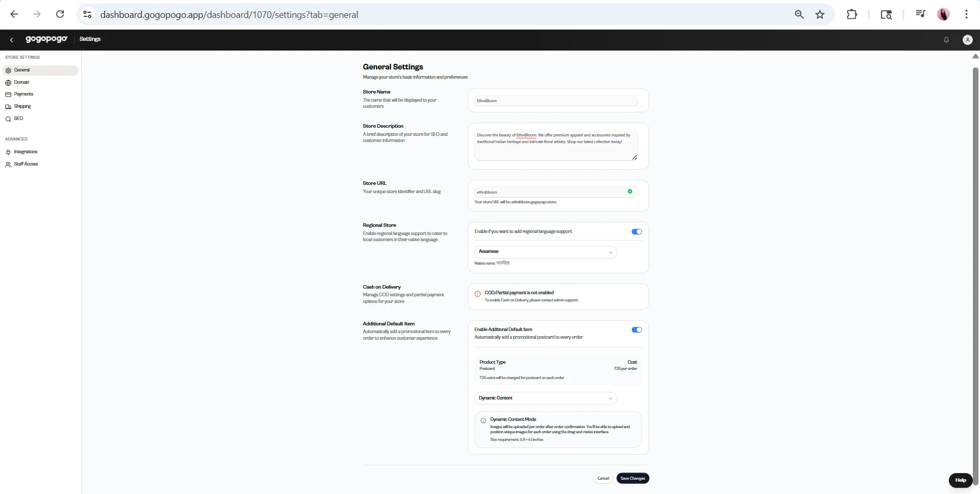Toggle regional language support switch

pyautogui.click(x=637, y=231)
